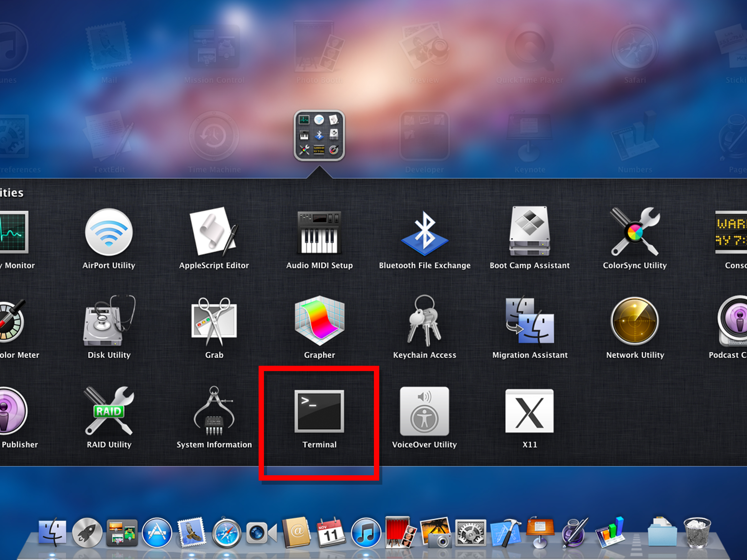Viewport: 747px width, 560px height.
Task: Open Disk Utility
Action: [x=109, y=321]
